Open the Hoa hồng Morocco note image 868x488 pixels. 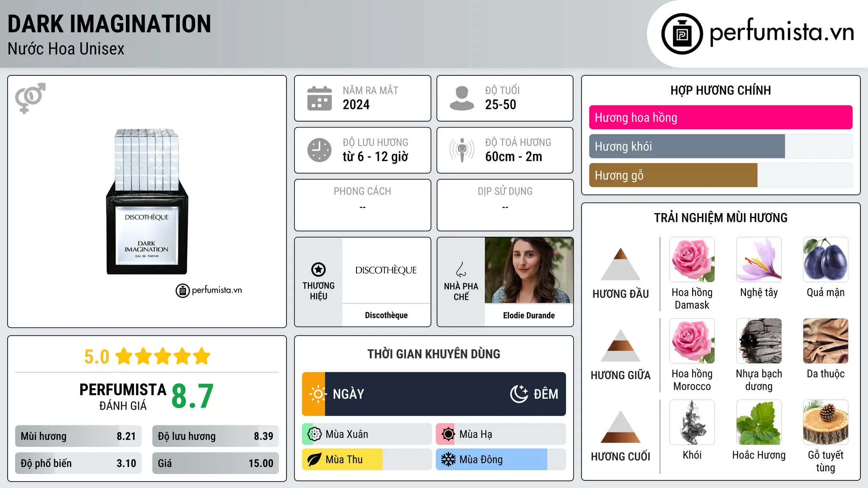692,341
